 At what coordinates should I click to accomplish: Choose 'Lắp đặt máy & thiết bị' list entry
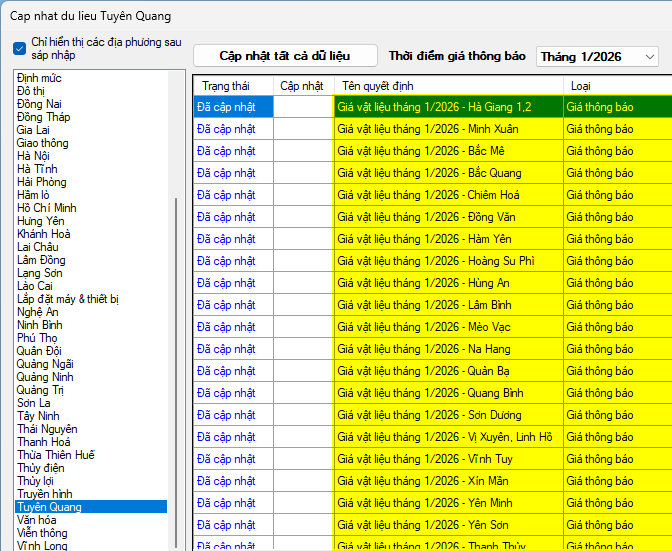[x=68, y=299]
